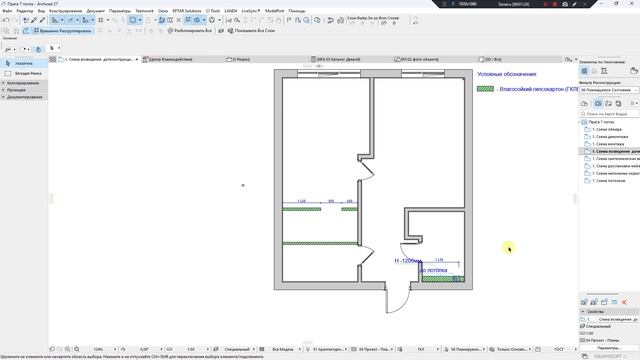
Task: Select the Указатель arrow tool
Action: tap(24, 63)
